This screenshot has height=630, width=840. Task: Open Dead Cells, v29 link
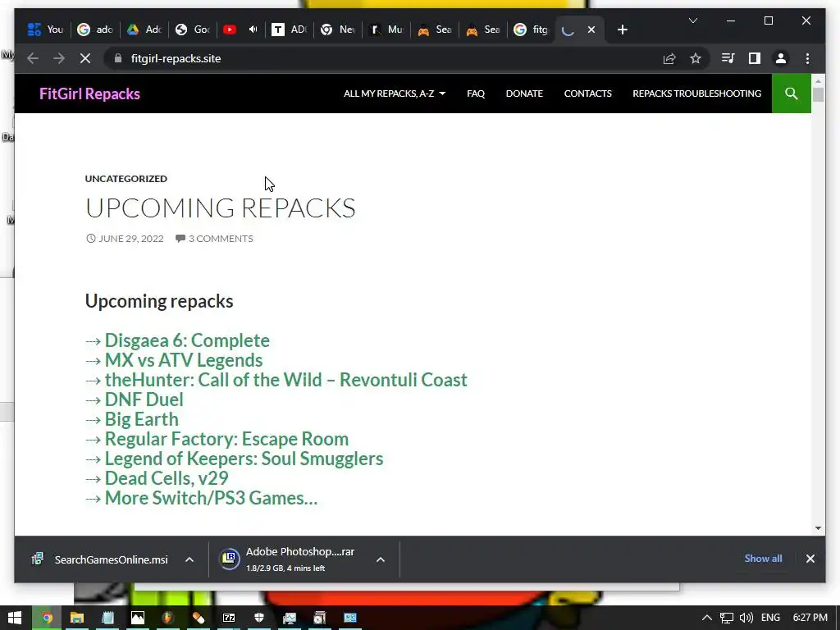tap(167, 478)
